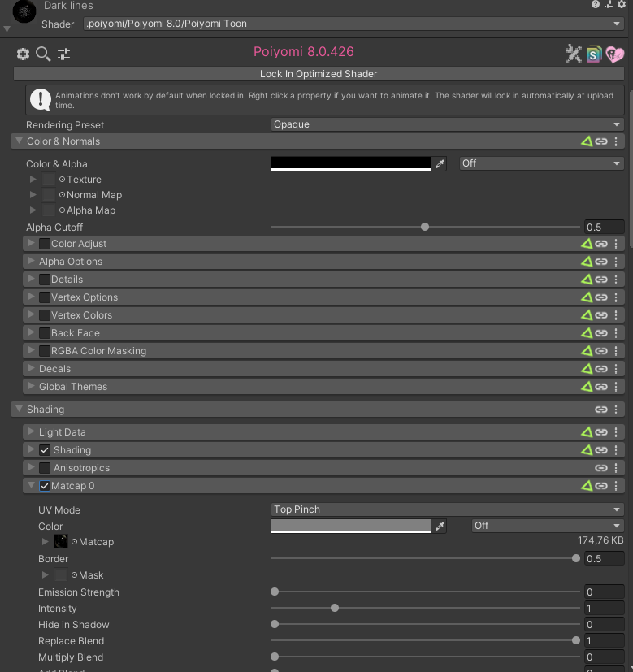Expand the Alpha Map slot arrow
The width and height of the screenshot is (633, 672).
(33, 210)
